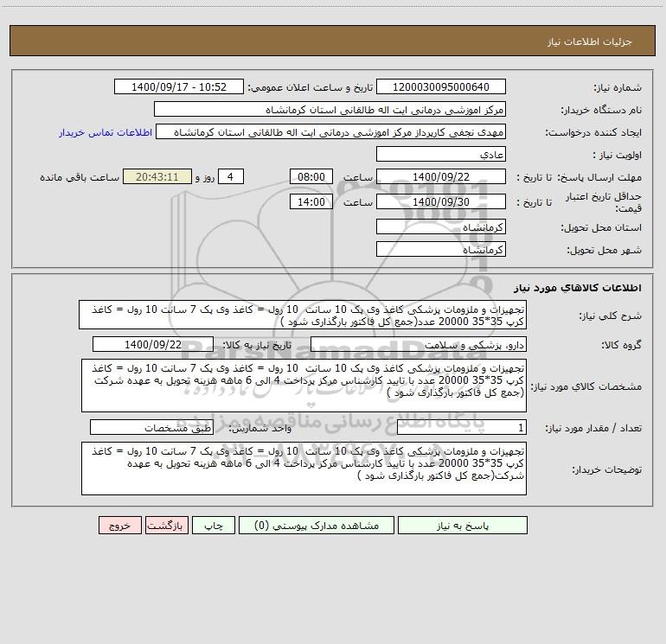This screenshot has width=666, height=644.
Task: Click the تعداد / مقدار مورد نیاز label
Action: [593, 428]
